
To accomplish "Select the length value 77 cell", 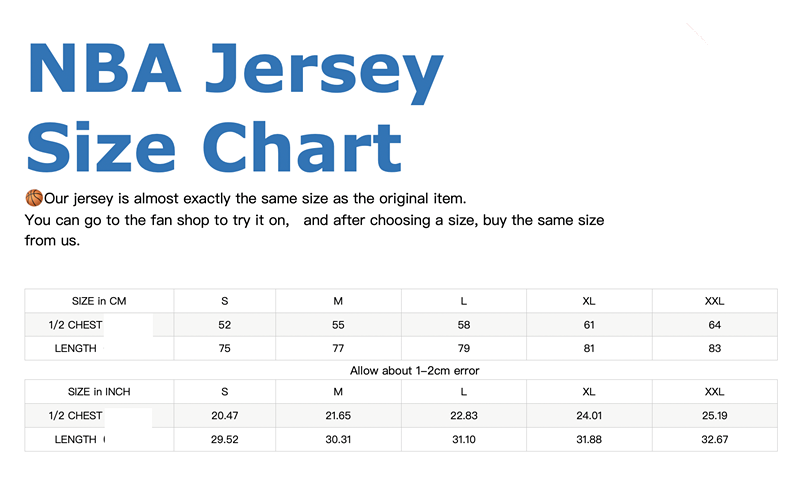I will coord(338,348).
